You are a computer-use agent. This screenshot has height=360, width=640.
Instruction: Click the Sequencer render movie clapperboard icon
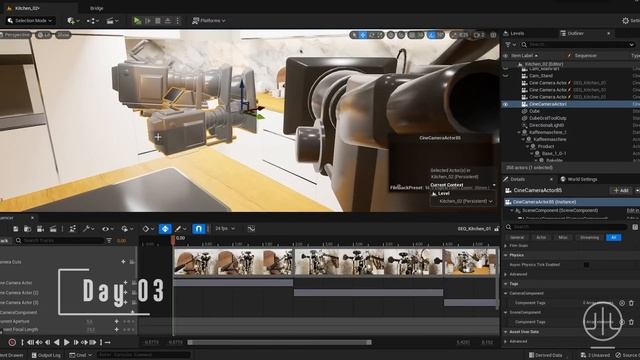click(53, 229)
